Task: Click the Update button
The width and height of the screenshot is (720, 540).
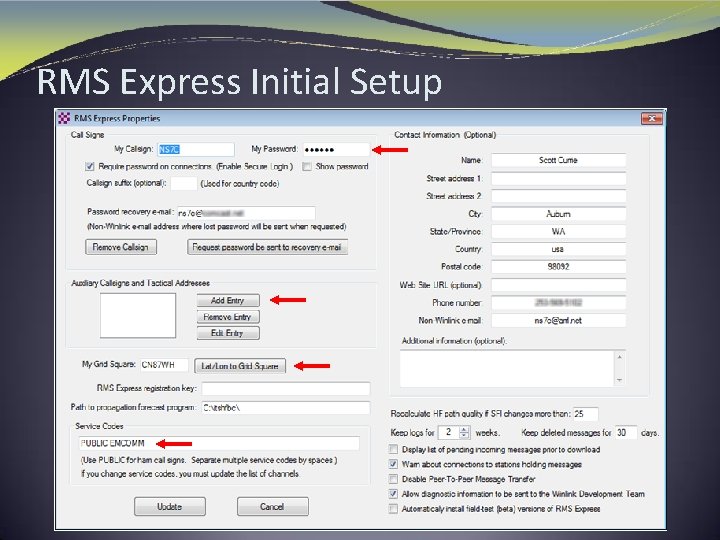Action: 170,506
